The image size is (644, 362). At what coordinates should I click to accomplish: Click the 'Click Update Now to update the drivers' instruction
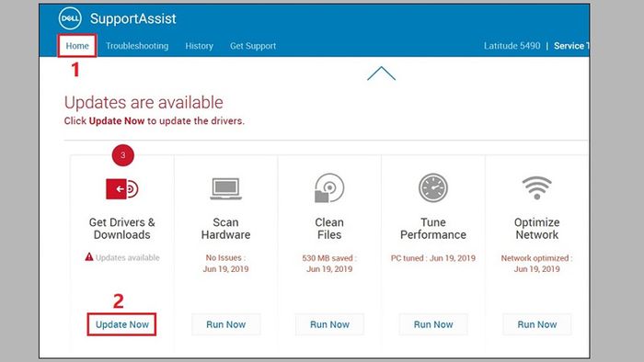click(154, 121)
